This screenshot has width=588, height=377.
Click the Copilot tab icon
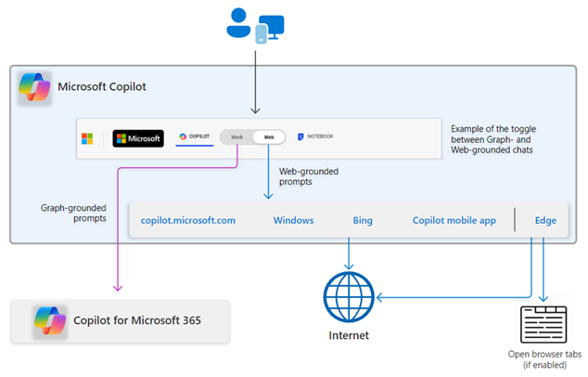183,136
